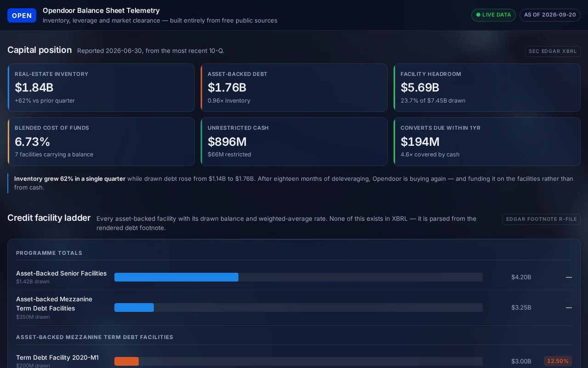588x368 pixels.
Task: Click the 7 facilities carrying a balance text
Action: (54, 155)
